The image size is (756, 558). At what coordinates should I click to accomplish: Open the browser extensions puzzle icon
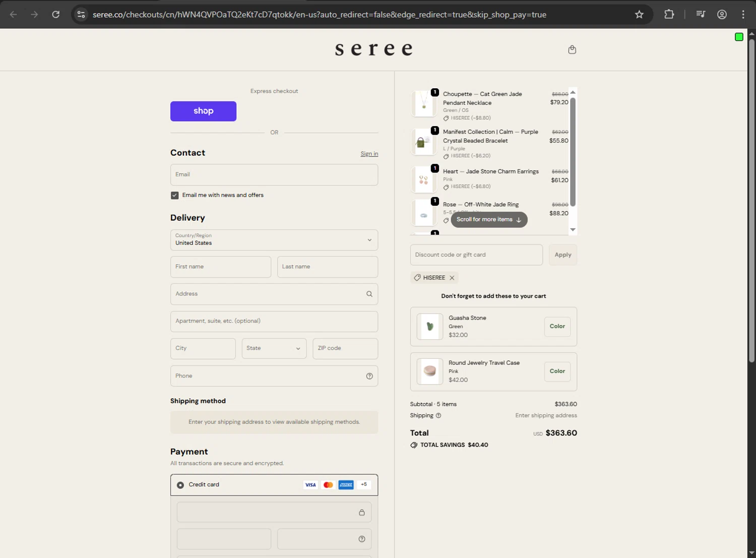tap(669, 15)
